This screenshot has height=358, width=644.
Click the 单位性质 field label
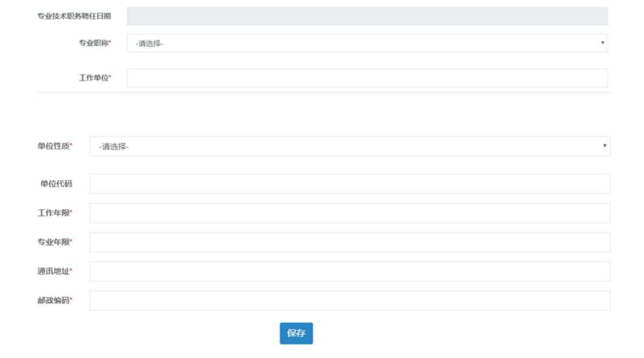tap(53, 146)
